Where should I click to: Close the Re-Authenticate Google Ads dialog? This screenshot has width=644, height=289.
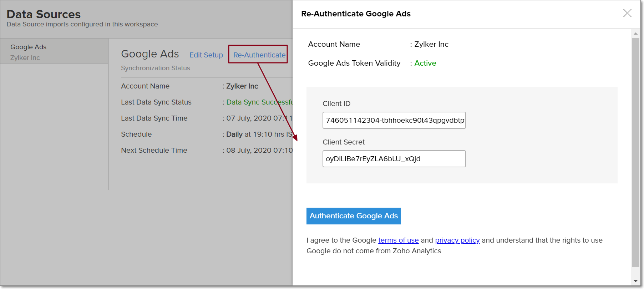coord(627,13)
